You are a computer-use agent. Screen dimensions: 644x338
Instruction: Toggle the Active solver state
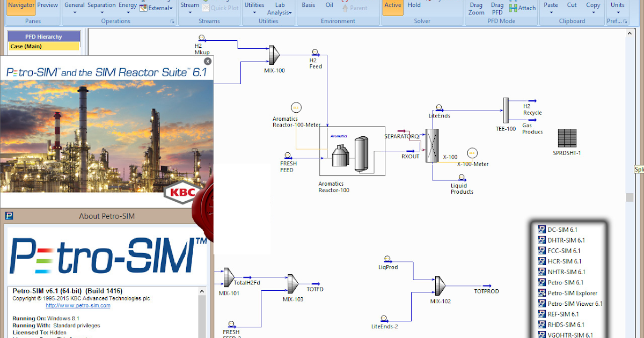[392, 5]
